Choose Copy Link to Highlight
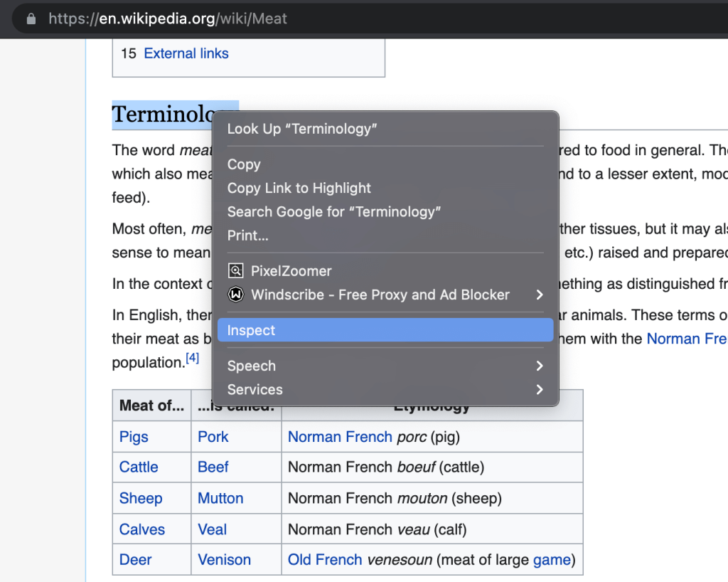Screen dimensions: 728x582 point(385,188)
